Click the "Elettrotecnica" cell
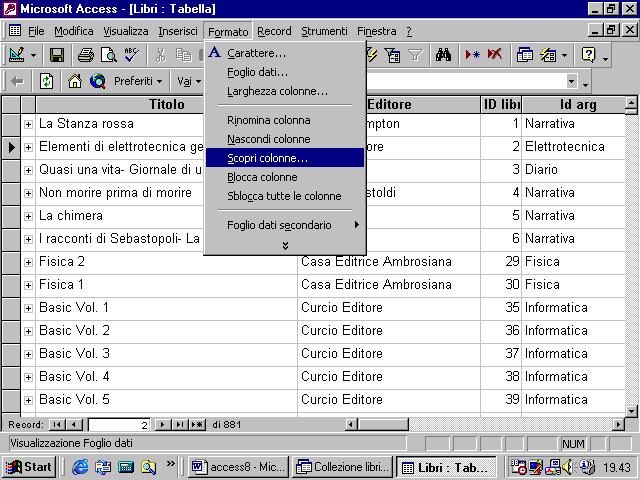640x480 pixels. pyautogui.click(x=573, y=147)
